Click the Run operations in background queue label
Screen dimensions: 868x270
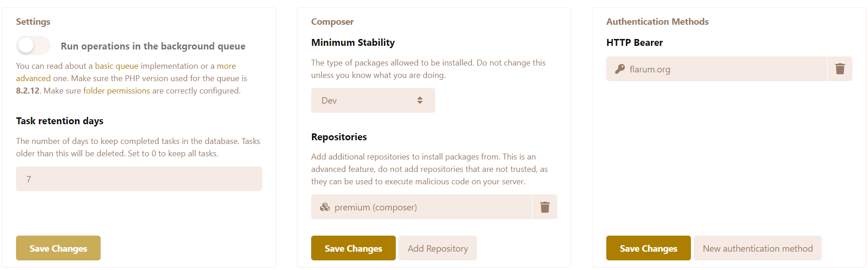pyautogui.click(x=153, y=46)
